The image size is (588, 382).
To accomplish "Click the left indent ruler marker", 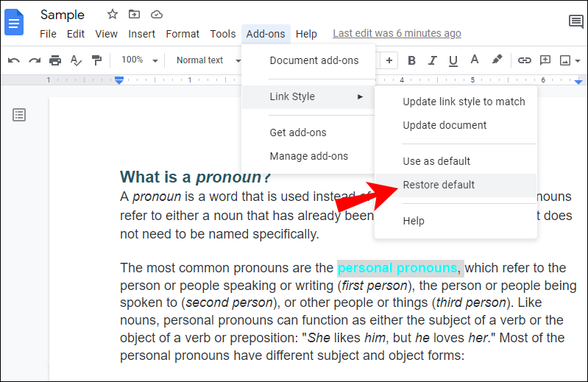I will (119, 80).
